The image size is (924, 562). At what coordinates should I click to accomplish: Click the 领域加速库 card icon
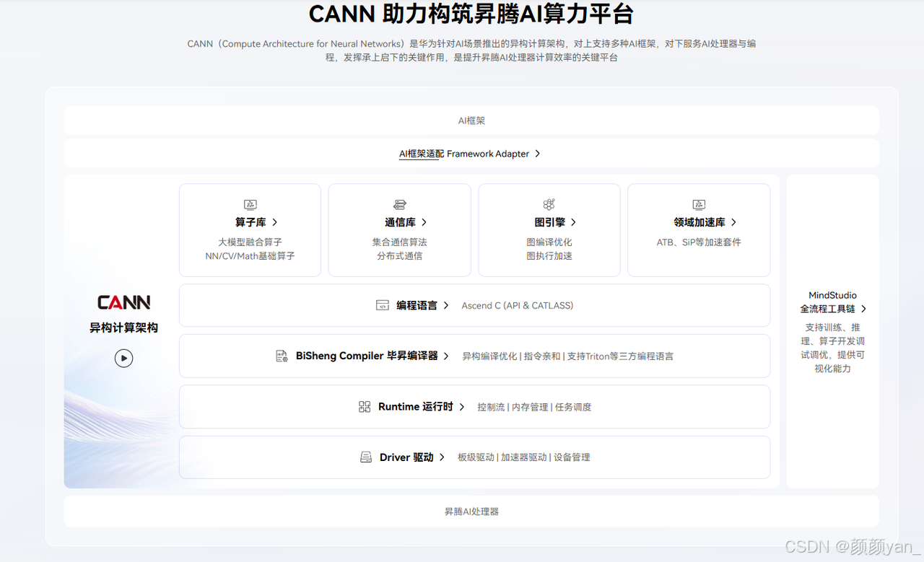[x=699, y=205]
